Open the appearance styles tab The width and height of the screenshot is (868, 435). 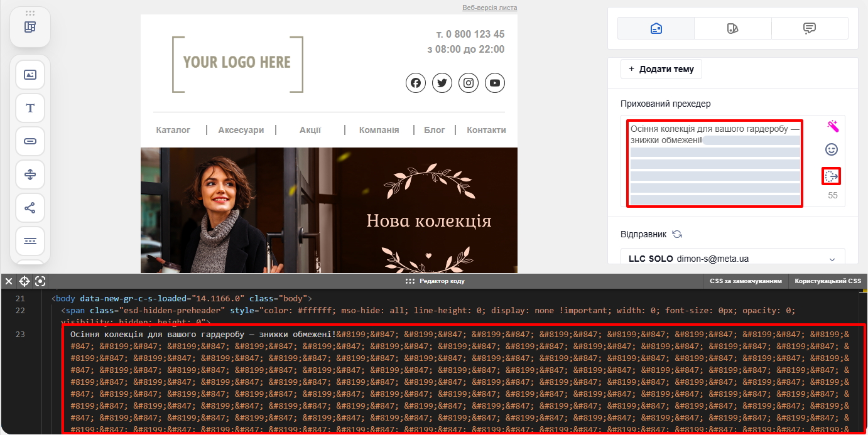click(732, 28)
